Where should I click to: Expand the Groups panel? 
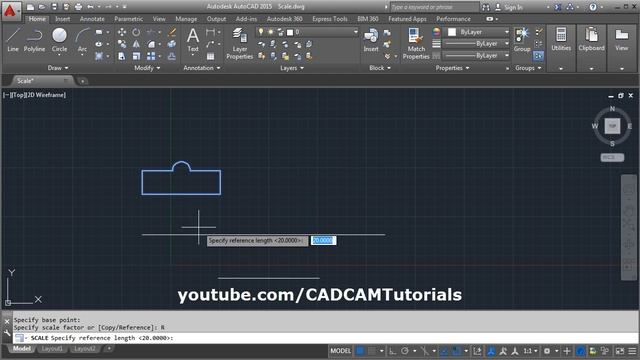pos(528,68)
